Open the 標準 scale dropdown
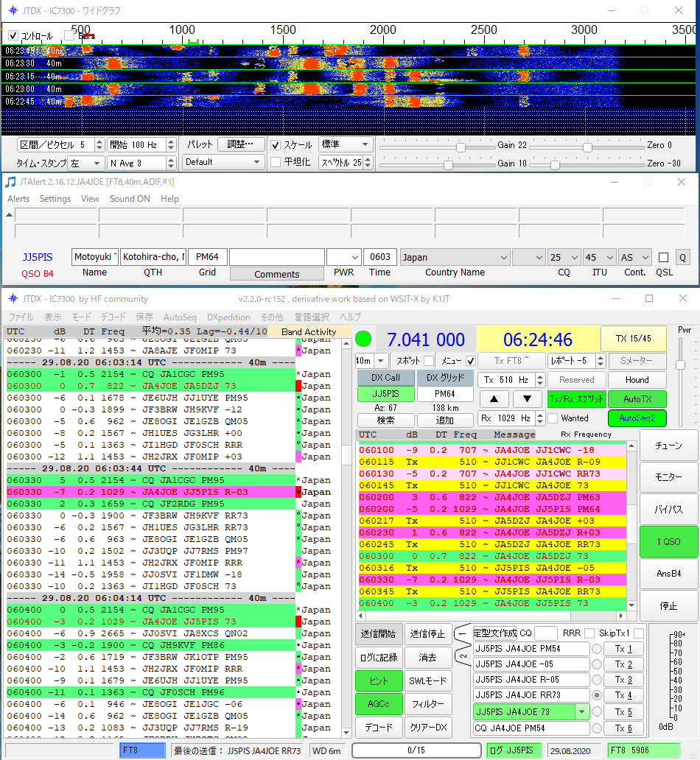This screenshot has height=760, width=700. pos(346,144)
